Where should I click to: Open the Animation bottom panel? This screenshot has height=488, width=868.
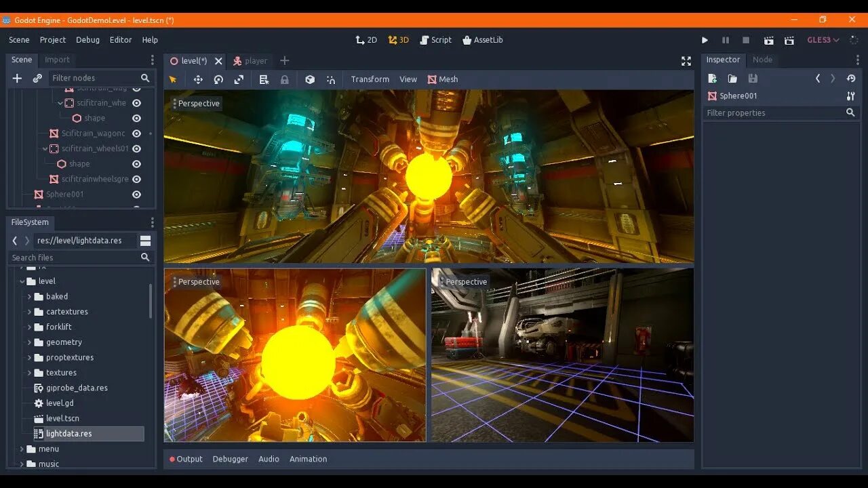(x=308, y=459)
